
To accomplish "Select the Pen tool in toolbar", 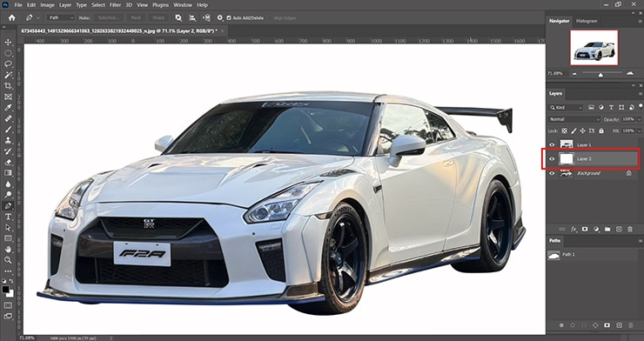I will [x=8, y=205].
